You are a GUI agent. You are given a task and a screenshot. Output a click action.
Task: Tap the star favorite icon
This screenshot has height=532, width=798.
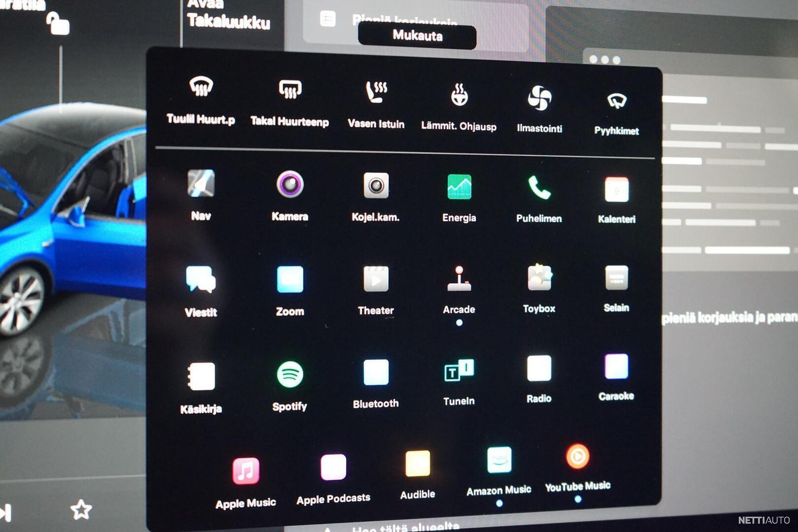click(81, 510)
